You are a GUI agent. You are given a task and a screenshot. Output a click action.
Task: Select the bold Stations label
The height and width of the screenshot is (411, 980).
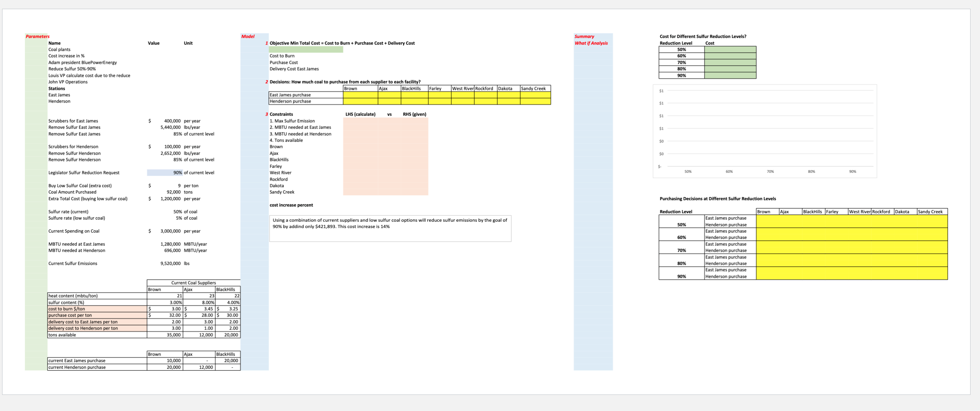coord(56,89)
